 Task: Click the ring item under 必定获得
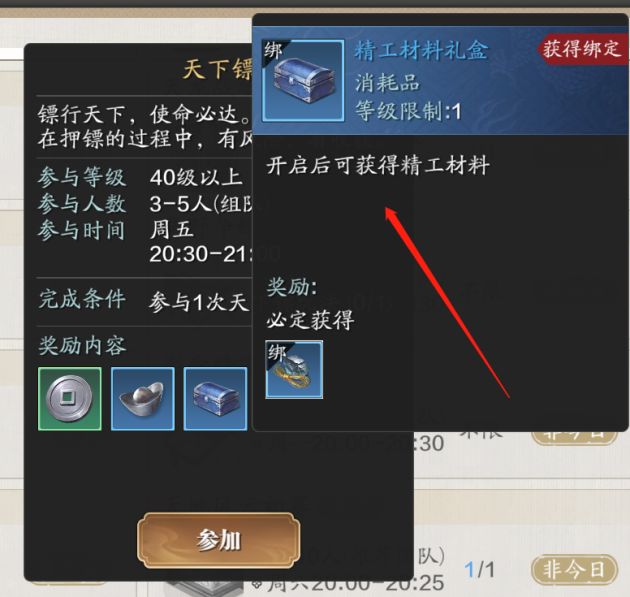[294, 370]
